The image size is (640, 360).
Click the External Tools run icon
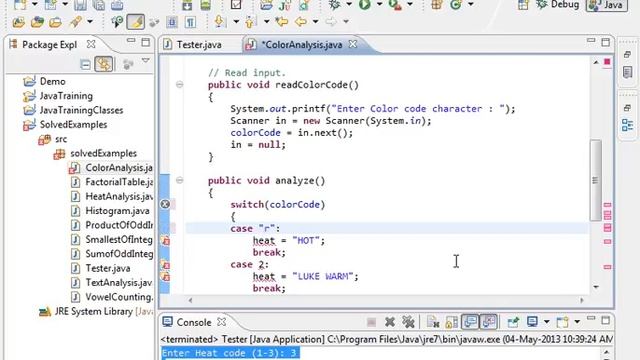(x=395, y=4)
